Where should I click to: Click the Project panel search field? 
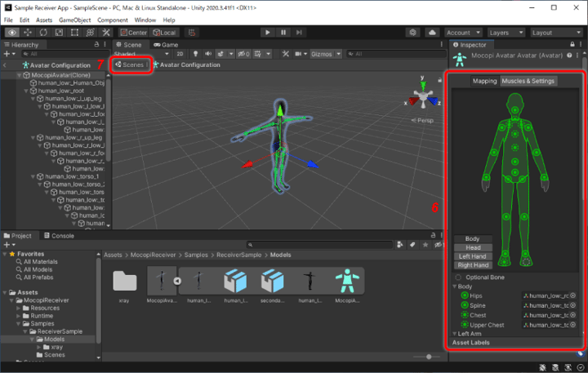click(x=319, y=245)
